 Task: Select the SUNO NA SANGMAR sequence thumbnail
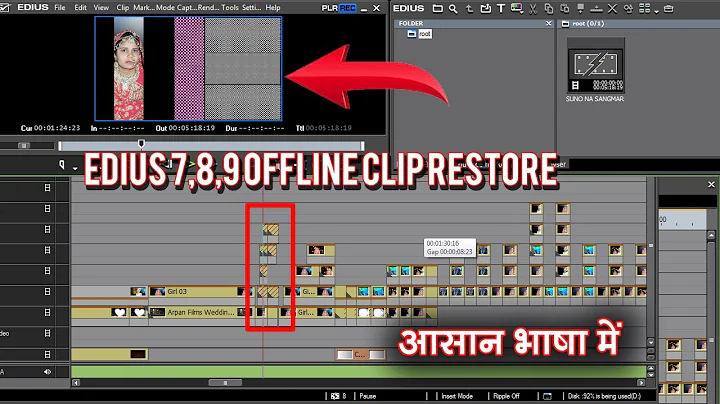coord(596,66)
